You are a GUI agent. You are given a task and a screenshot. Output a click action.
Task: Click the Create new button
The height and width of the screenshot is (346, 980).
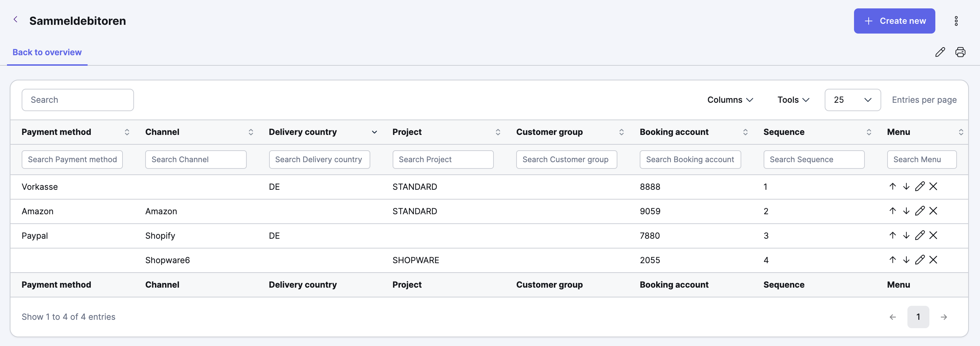(894, 21)
